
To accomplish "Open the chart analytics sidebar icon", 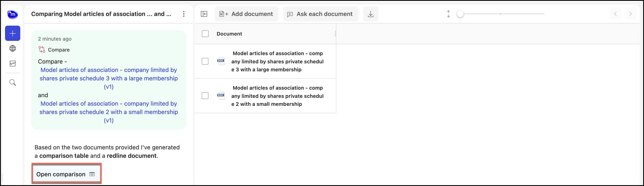I will (x=12, y=64).
